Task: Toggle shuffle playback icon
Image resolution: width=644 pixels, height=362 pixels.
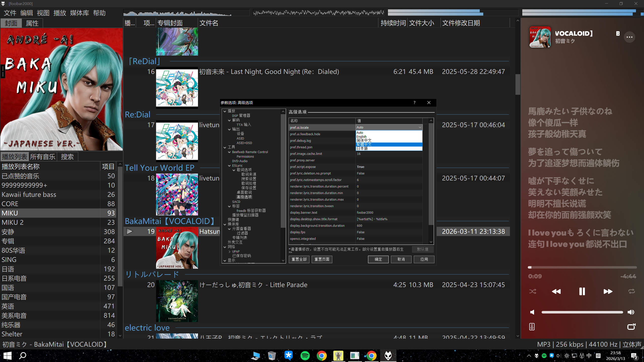Action: (533, 291)
